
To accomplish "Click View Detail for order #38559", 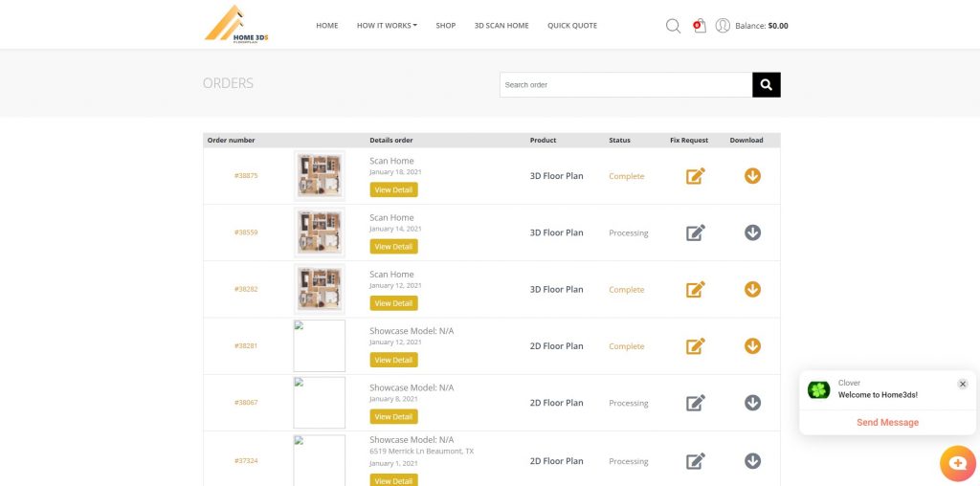I will pos(393,247).
